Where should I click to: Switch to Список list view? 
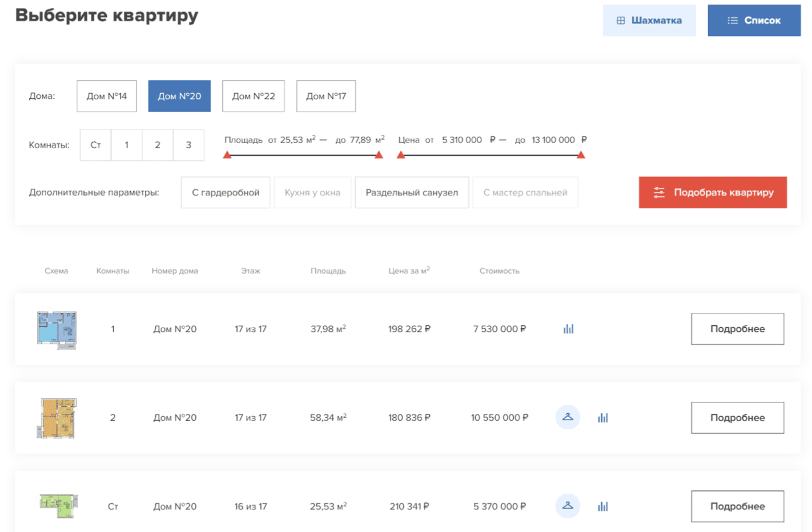[x=754, y=21]
